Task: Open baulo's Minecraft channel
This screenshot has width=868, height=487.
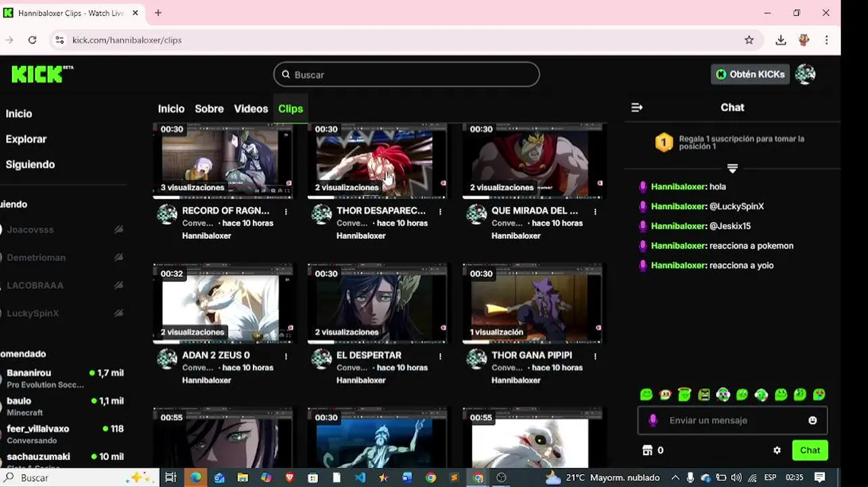Action: tap(64, 406)
